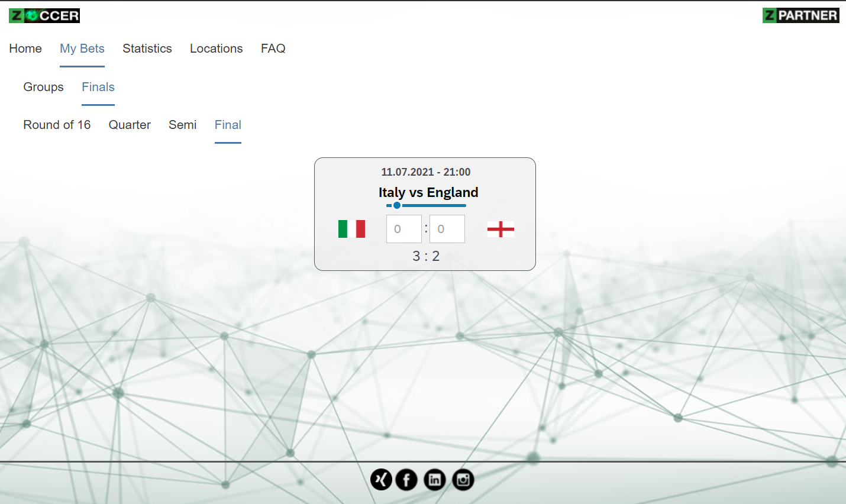Open the Instagram social icon
The height and width of the screenshot is (504, 846).
[x=463, y=480]
